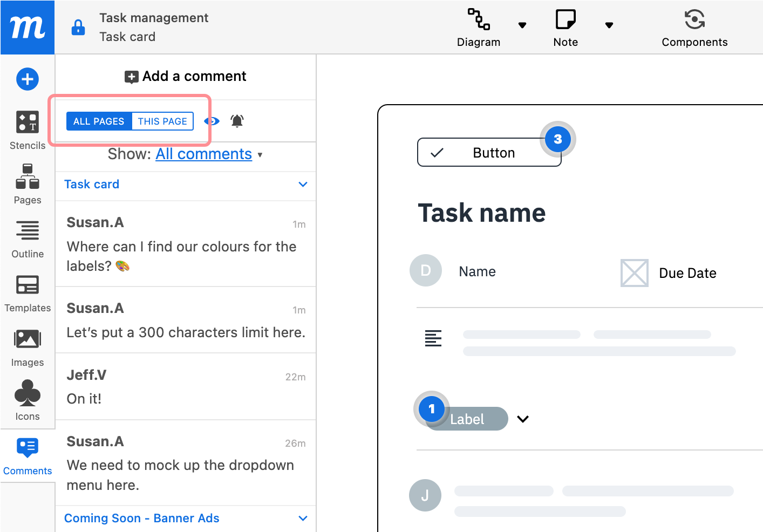Open the Images panel
Screen dimensions: 763x532
point(28,347)
